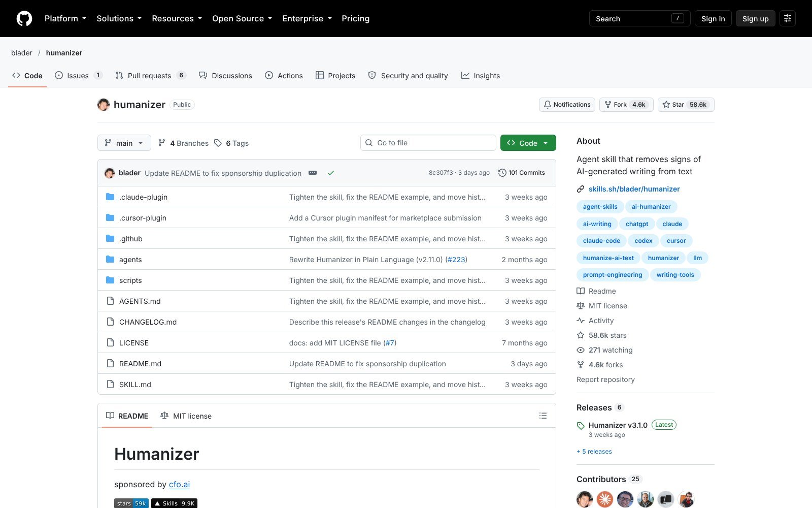Open the README outline icon
Viewport: 812px width, 508px height.
pyautogui.click(x=543, y=416)
